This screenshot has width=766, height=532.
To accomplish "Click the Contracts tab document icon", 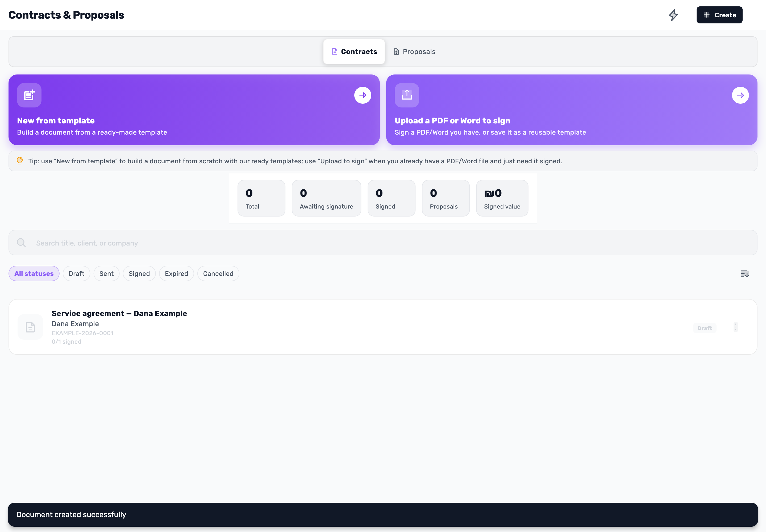I will point(334,52).
